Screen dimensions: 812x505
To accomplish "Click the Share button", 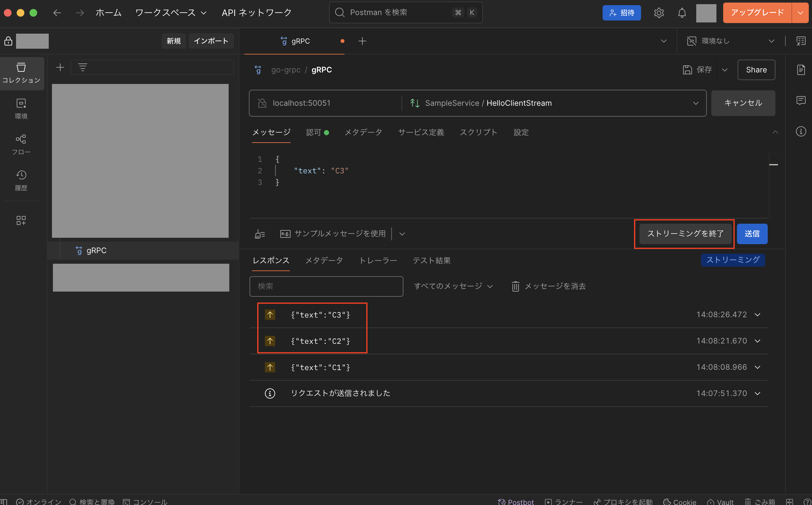I will tap(756, 70).
